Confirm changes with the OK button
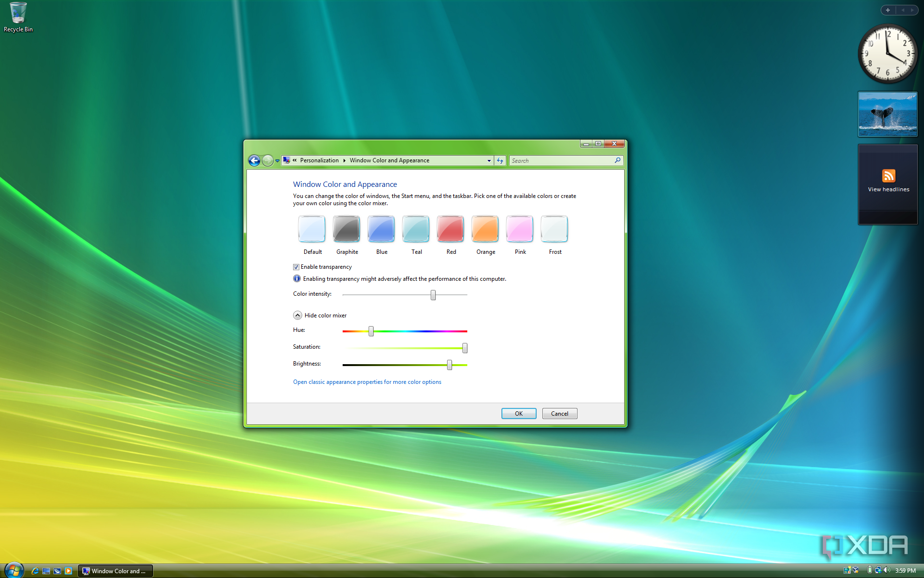 click(518, 413)
